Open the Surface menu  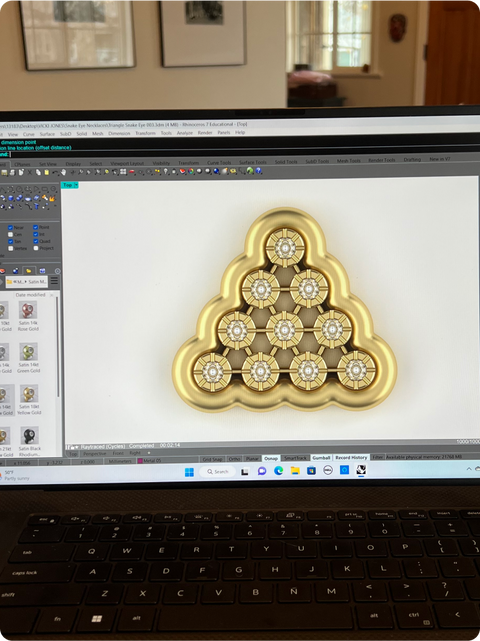point(47,134)
